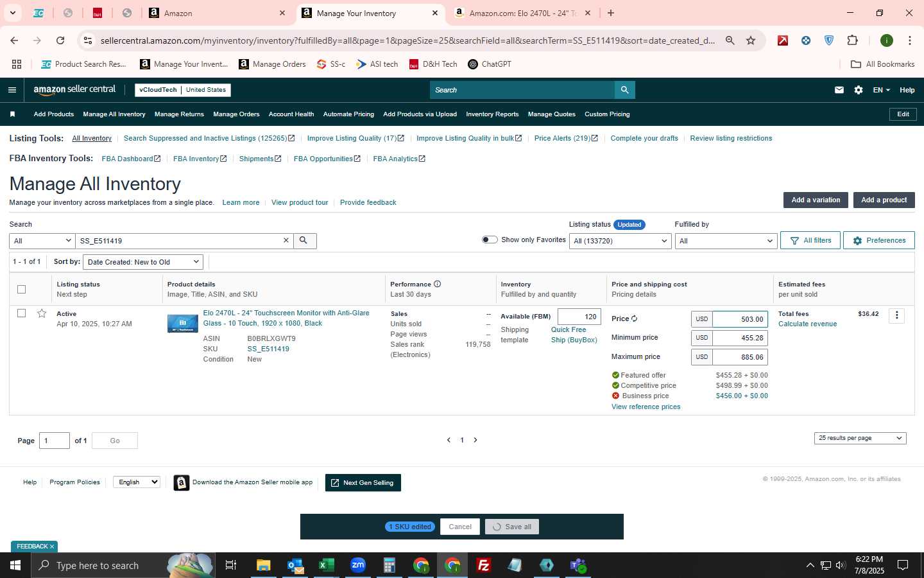
Task: Star the Elo 2470L listing as favorite
Action: click(42, 313)
